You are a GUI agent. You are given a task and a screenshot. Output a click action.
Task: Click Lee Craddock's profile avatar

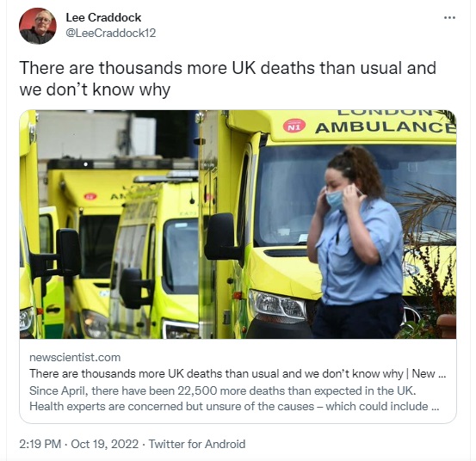pyautogui.click(x=38, y=26)
